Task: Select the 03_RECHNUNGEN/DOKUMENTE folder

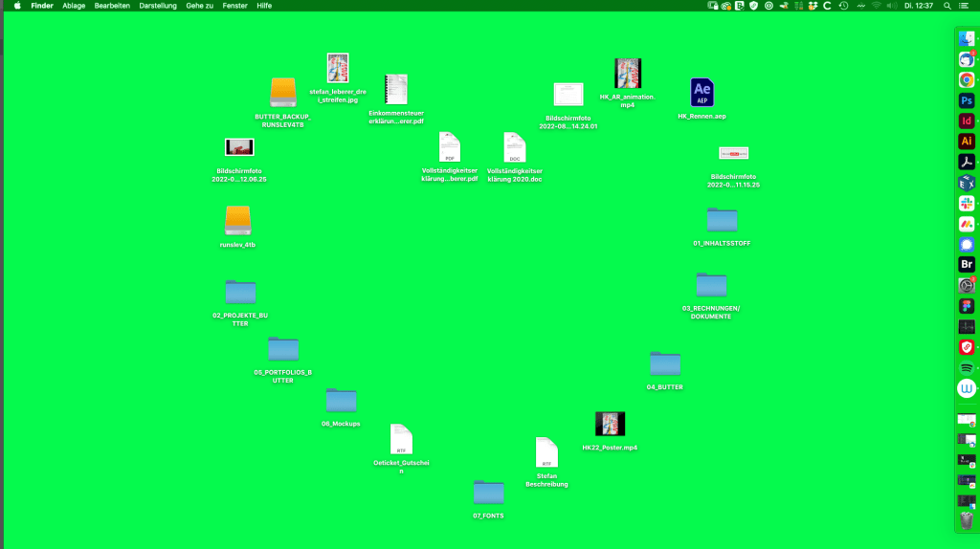Action: click(x=711, y=284)
